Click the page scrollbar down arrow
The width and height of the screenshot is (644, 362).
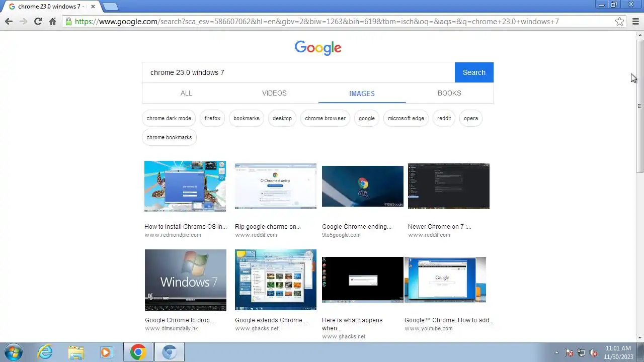point(639,337)
